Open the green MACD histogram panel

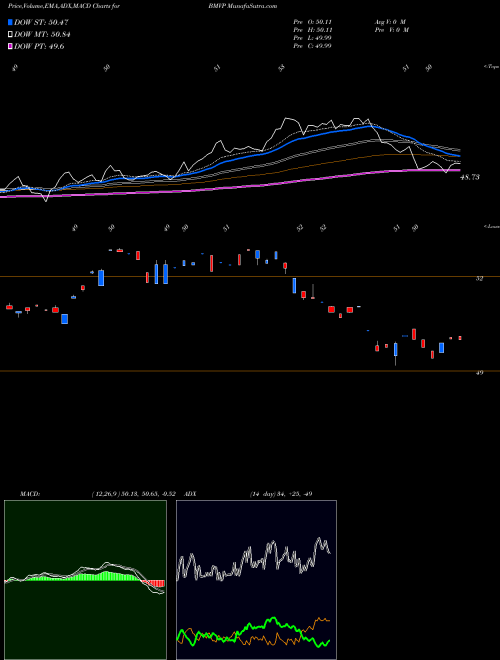85,580
